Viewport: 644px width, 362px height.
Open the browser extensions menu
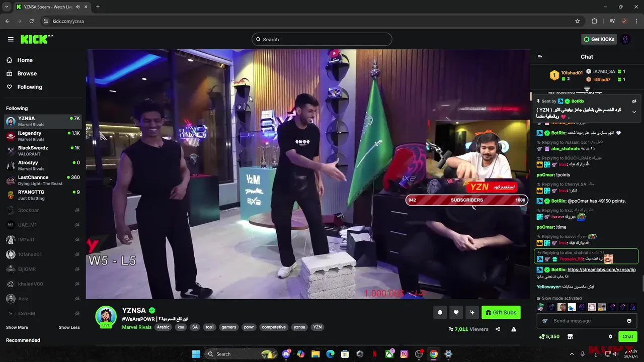(594, 21)
